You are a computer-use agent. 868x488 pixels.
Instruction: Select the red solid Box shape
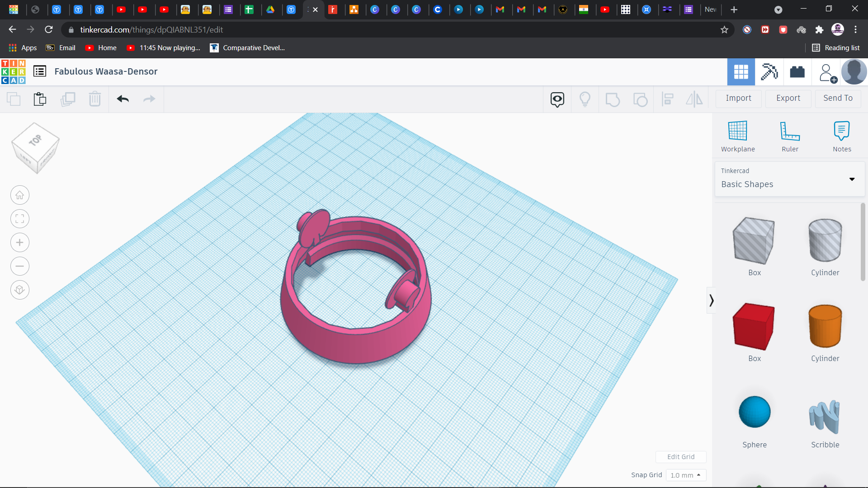(754, 327)
